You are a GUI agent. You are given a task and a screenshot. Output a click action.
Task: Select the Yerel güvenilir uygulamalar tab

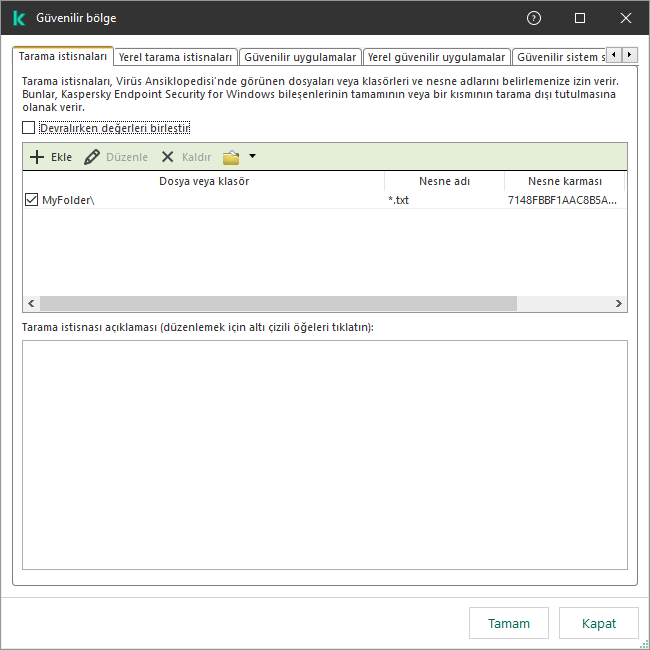pos(436,57)
